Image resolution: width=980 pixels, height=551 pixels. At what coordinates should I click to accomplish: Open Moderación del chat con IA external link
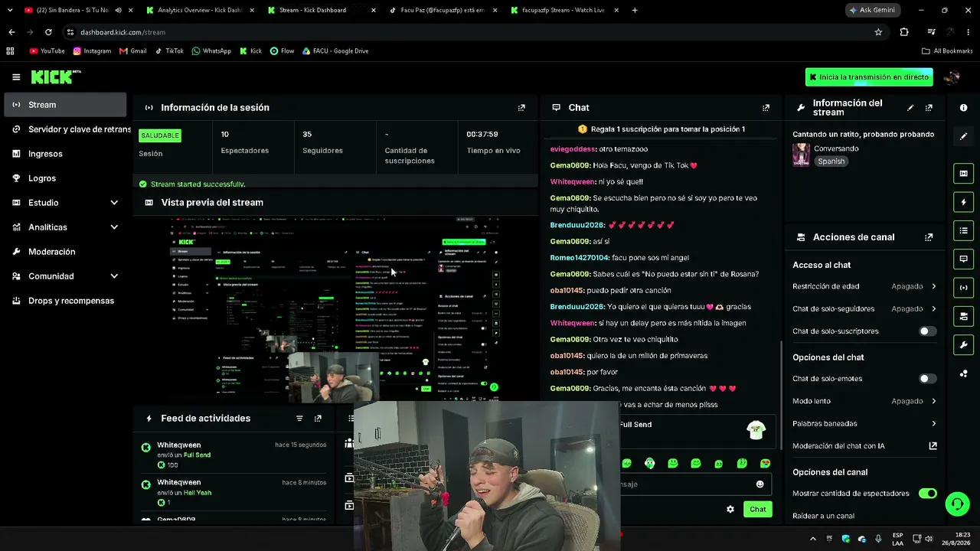click(933, 445)
